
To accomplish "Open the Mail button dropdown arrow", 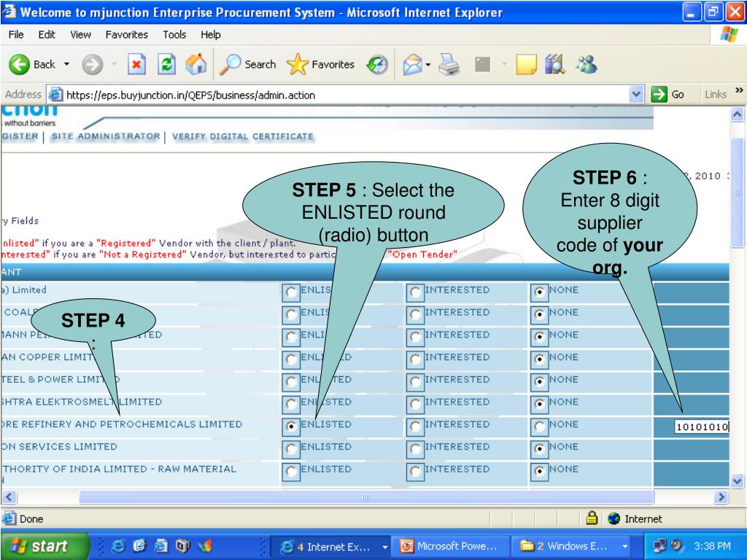I will click(x=428, y=64).
